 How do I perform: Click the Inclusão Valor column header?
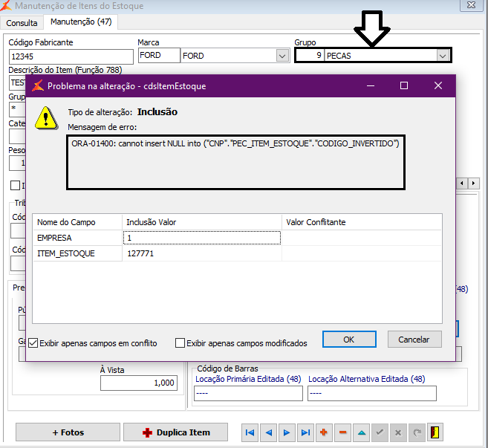point(202,222)
